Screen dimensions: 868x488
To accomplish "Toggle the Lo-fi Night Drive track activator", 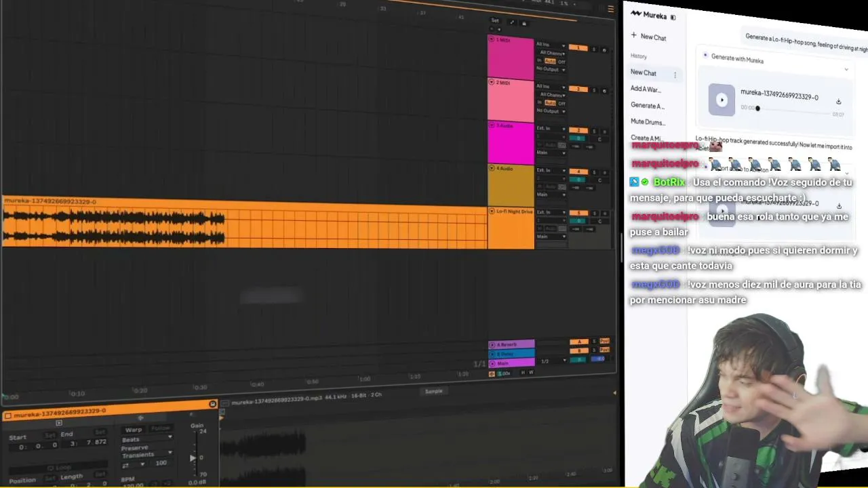I will point(578,213).
